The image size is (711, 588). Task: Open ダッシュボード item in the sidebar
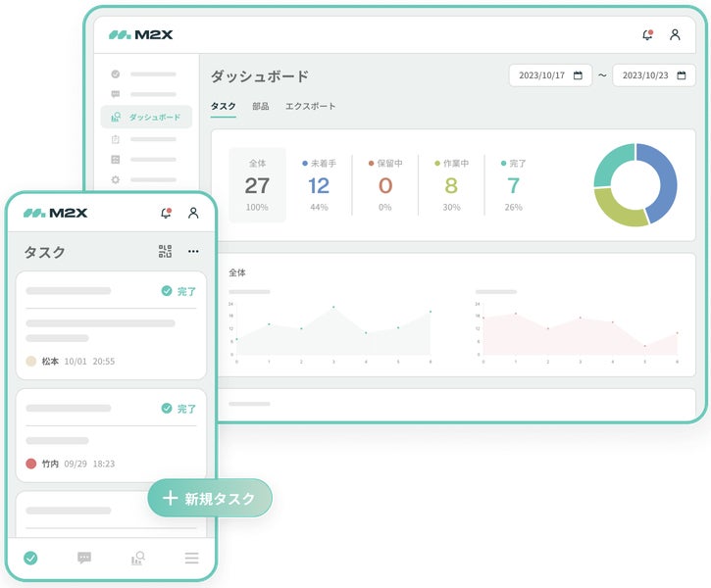point(146,117)
